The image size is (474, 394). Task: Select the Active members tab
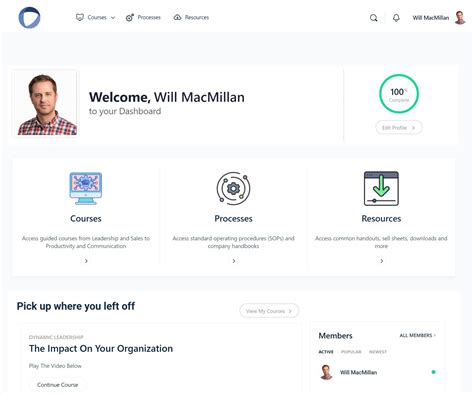326,352
